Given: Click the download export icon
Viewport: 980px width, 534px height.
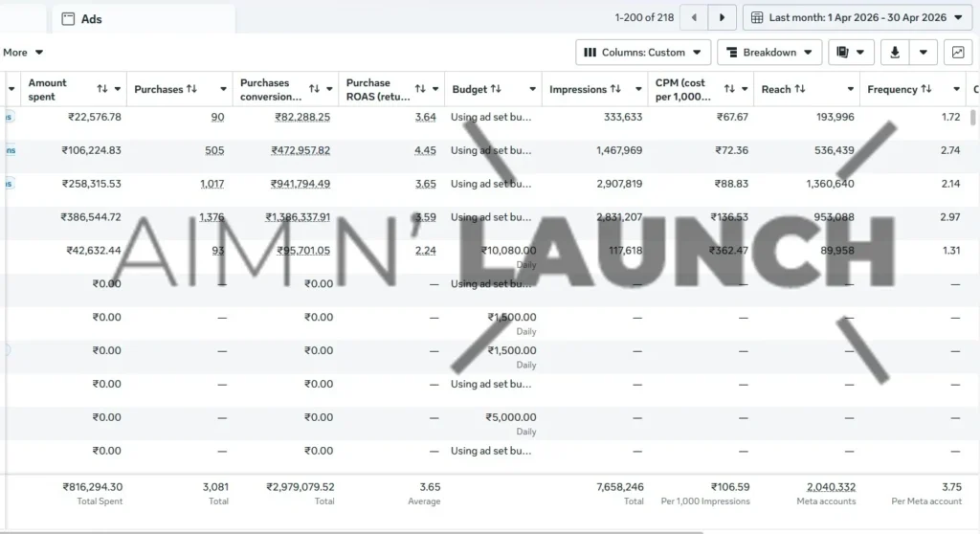Looking at the screenshot, I should click(x=895, y=53).
